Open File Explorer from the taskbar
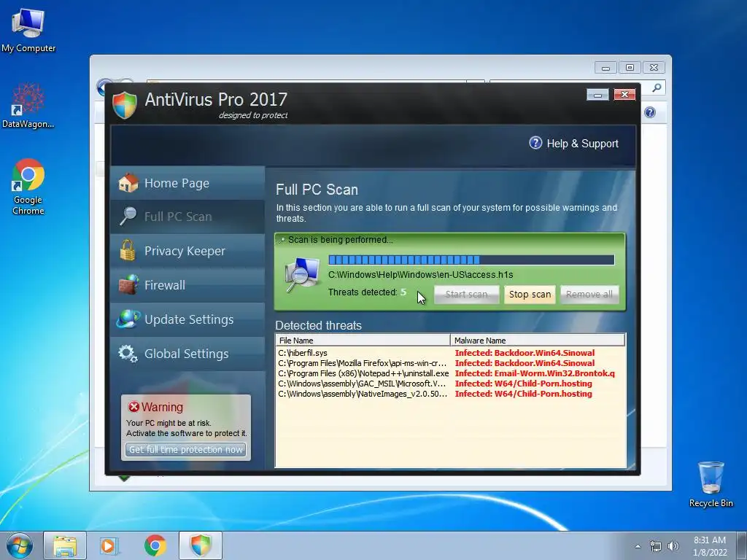Image resolution: width=747 pixels, height=560 pixels. click(x=65, y=545)
